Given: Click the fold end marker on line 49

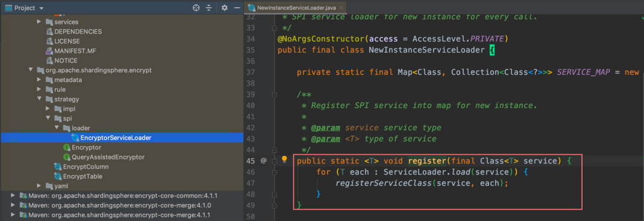Looking at the screenshot, I should point(274,205).
